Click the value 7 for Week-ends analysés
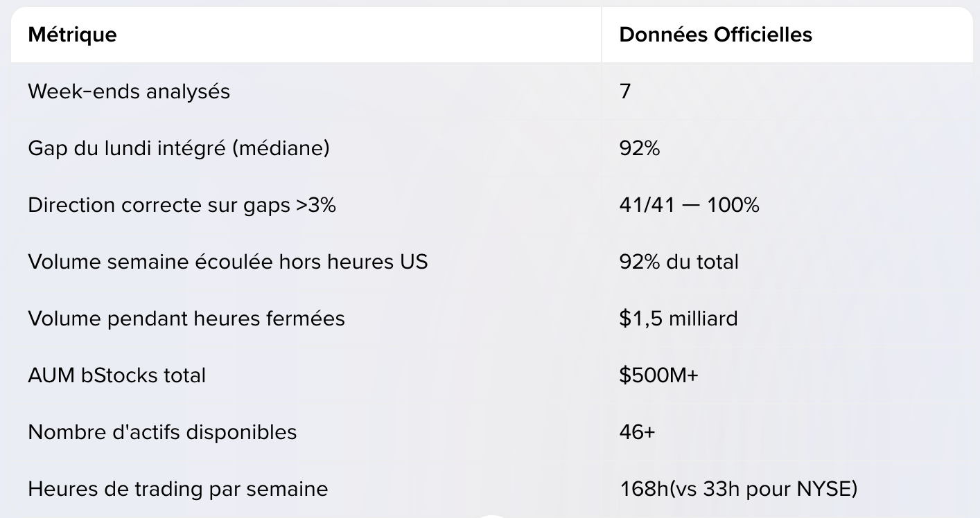The height and width of the screenshot is (518, 980). point(625,91)
